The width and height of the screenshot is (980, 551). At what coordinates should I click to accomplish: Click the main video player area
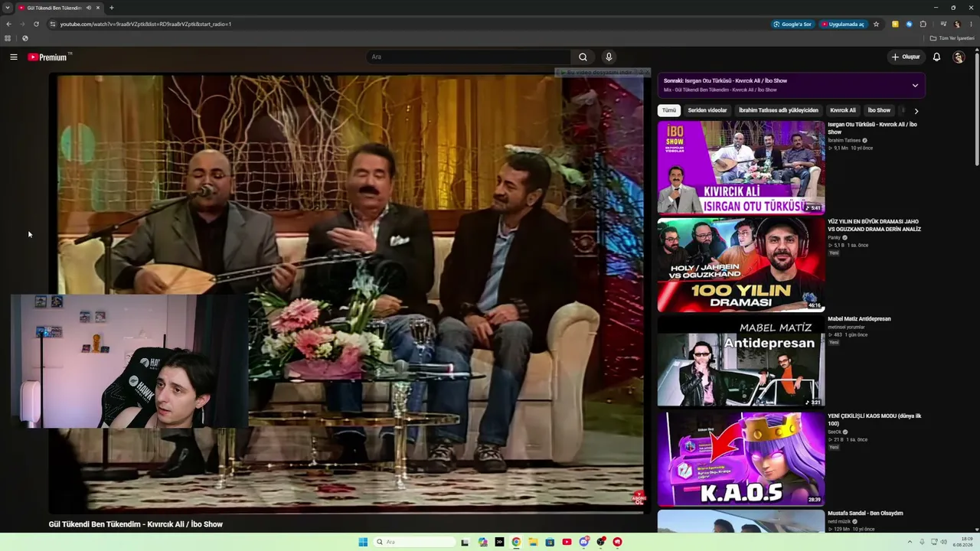click(x=350, y=293)
